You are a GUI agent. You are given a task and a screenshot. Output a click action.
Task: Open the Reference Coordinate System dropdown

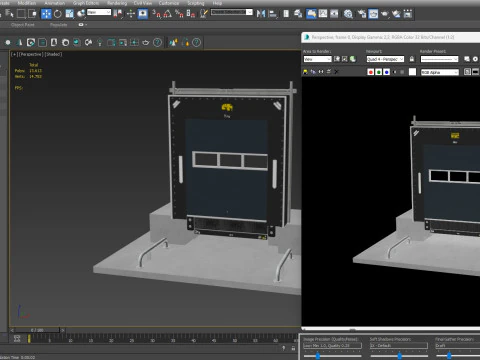pyautogui.click(x=99, y=12)
